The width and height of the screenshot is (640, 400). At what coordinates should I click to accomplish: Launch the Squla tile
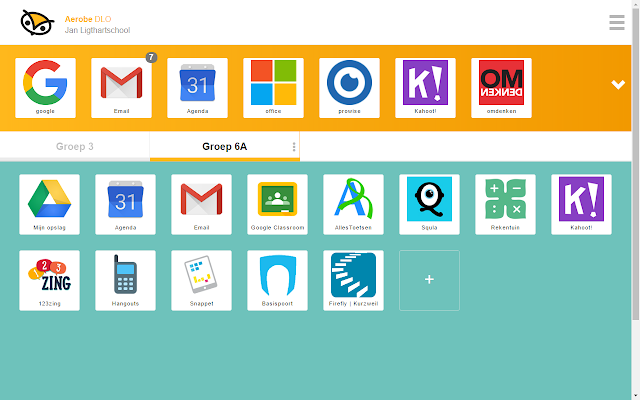point(429,204)
